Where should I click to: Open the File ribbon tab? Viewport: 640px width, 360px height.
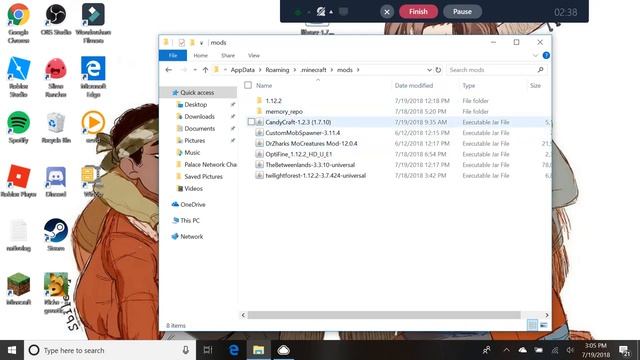point(173,55)
